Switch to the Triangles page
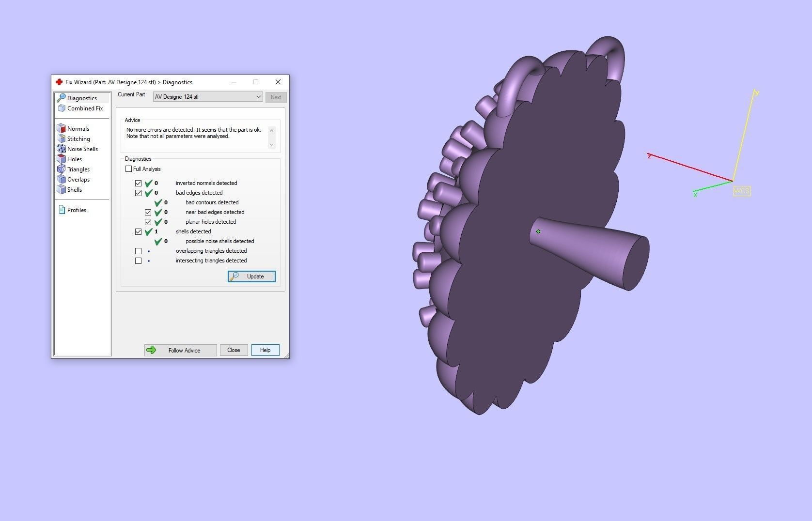 [78, 169]
